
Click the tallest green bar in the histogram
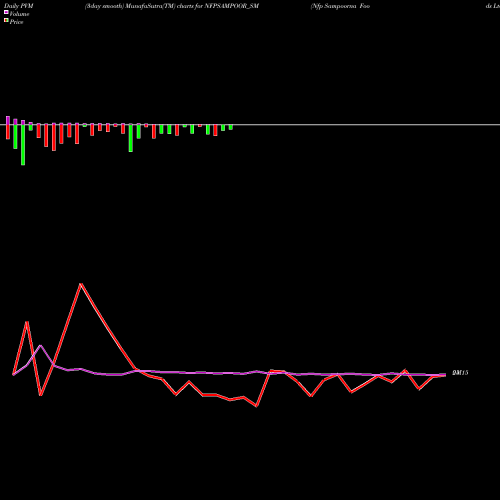tap(23, 145)
